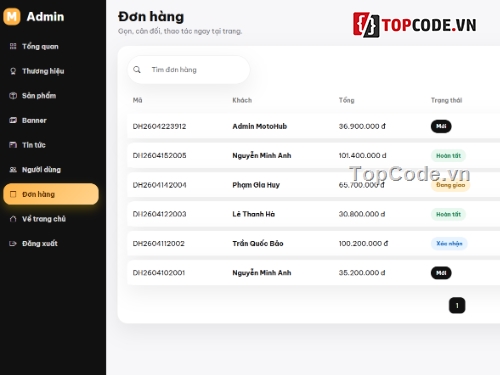Click the Người dùng users icon
This screenshot has height=375, width=500.
pos(13,170)
